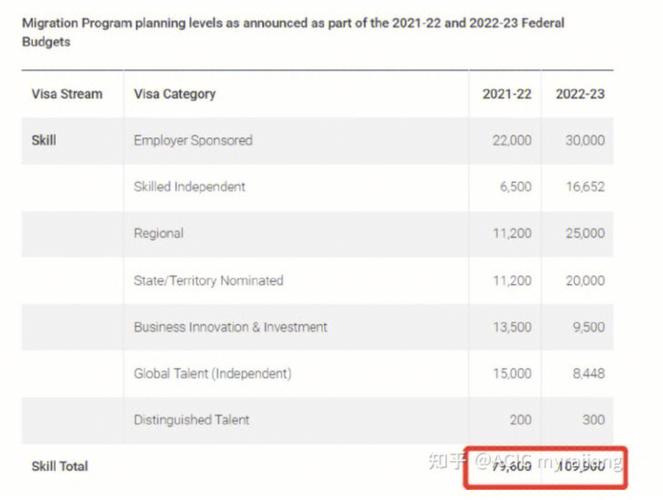Click Business Innovation & Investment label
Screen dimensions: 663x500
pyautogui.click(x=230, y=327)
